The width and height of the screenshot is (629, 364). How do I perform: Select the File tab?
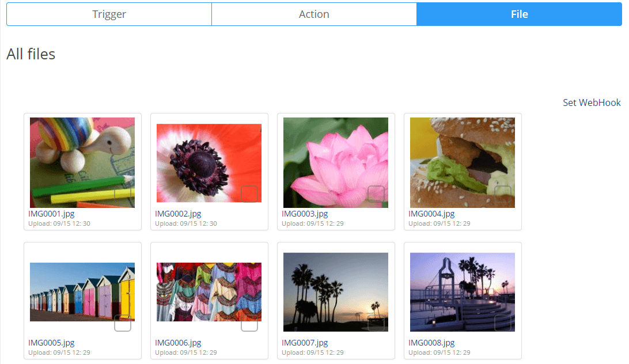tap(519, 14)
